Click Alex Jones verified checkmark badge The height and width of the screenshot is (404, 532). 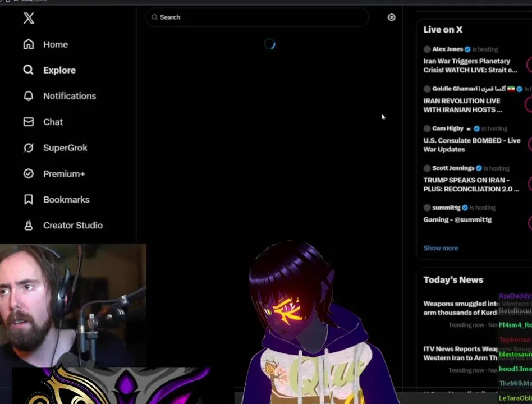[x=467, y=49]
